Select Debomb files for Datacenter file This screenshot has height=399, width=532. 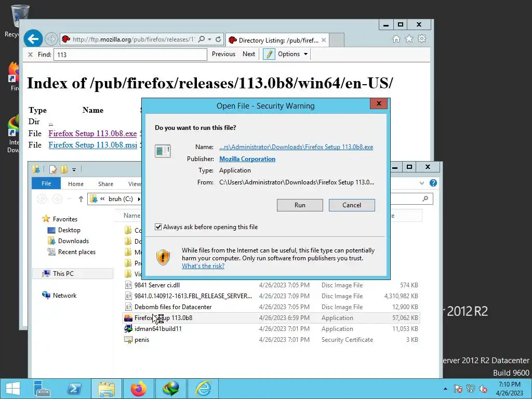271,307
